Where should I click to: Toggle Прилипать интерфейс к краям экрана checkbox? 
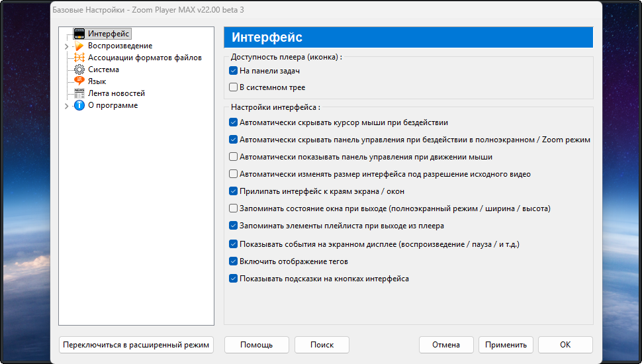[x=233, y=191]
